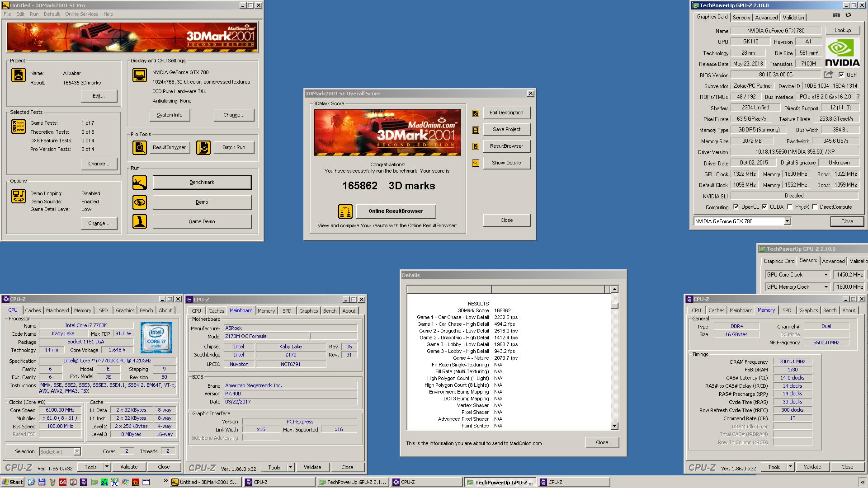868x488 pixels.
Task: Open the SPD tab in CPU-Z Mainboard window
Action: click(x=287, y=311)
